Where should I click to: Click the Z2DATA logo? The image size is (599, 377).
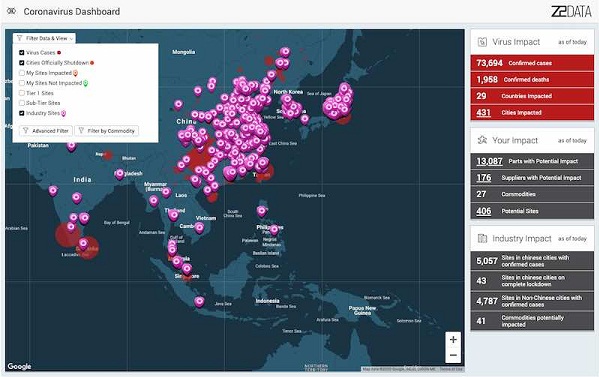[x=571, y=11]
